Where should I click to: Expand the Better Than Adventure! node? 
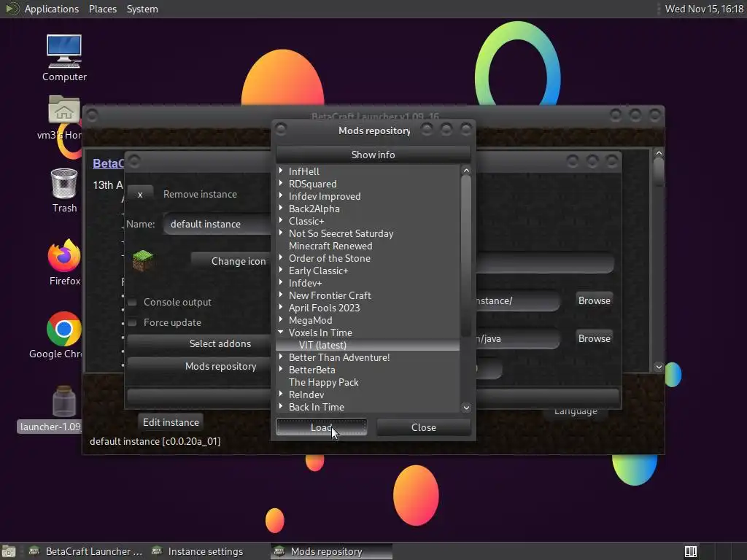(x=281, y=356)
